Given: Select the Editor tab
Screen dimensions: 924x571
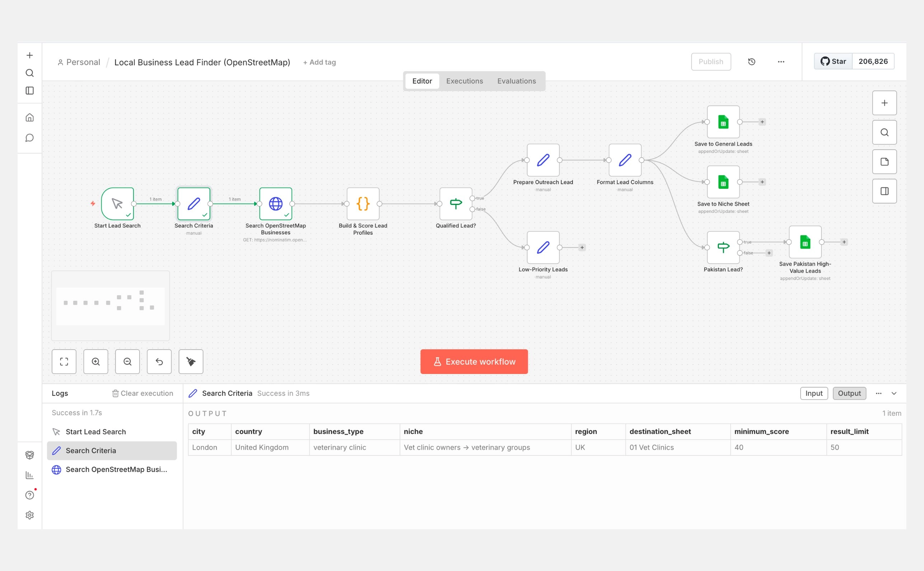Looking at the screenshot, I should pos(422,81).
